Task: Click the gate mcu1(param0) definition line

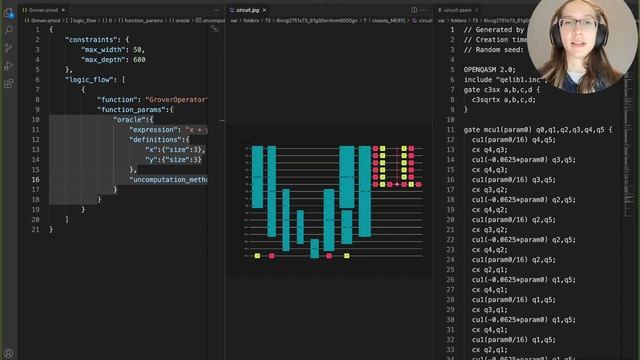Action: [538, 130]
